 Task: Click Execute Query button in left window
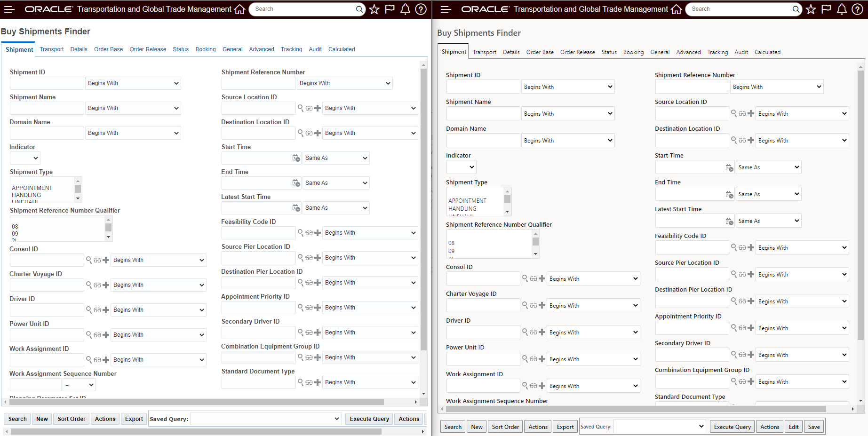[x=369, y=419]
